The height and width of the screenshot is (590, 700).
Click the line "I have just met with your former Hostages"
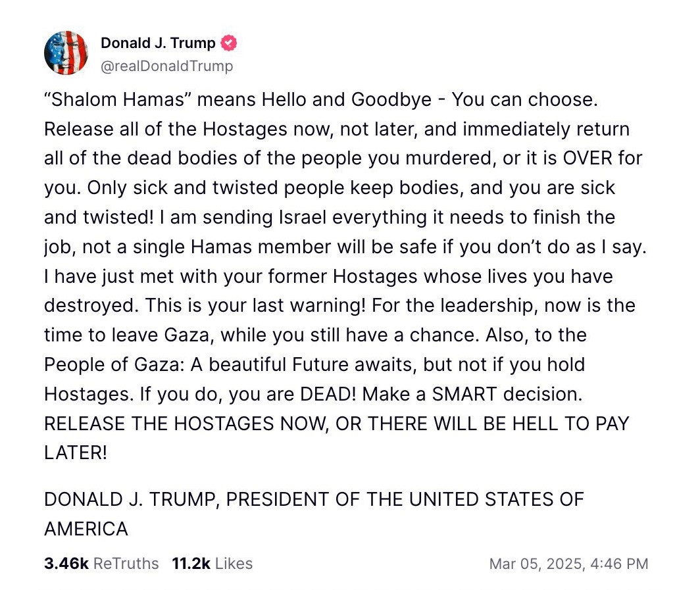(x=328, y=276)
